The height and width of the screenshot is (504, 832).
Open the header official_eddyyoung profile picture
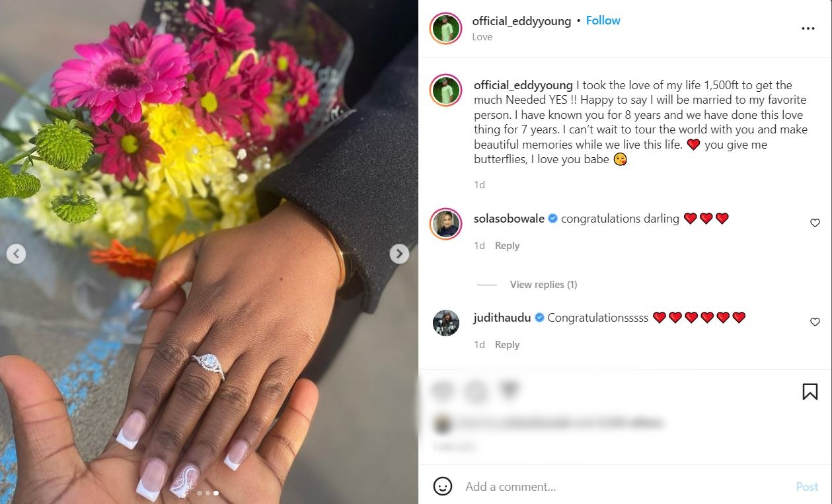click(446, 28)
